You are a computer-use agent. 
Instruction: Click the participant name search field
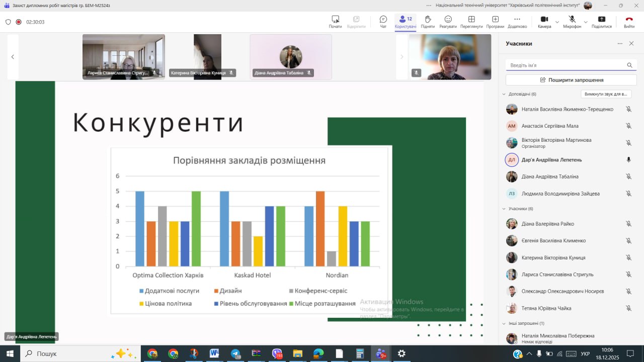[566, 65]
